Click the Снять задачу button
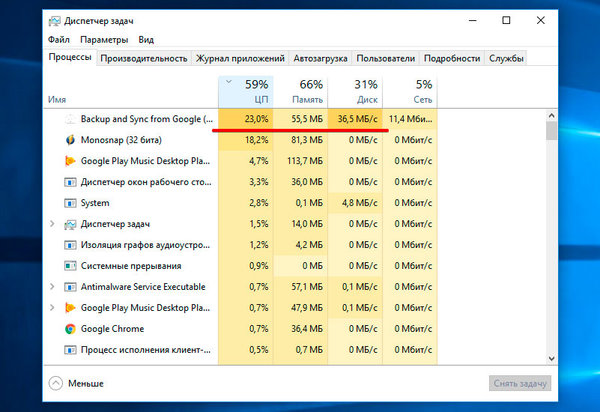This screenshot has width=600, height=412. (520, 383)
